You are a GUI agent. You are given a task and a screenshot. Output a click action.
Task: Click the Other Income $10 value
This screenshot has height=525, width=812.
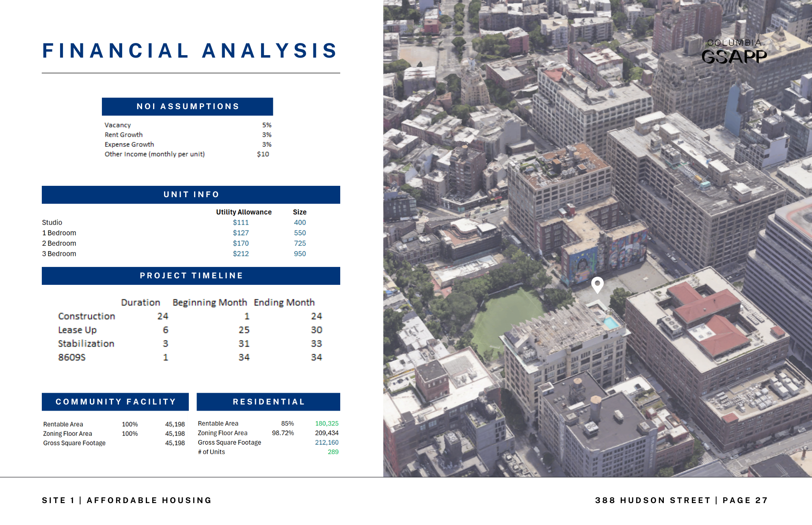click(x=263, y=154)
